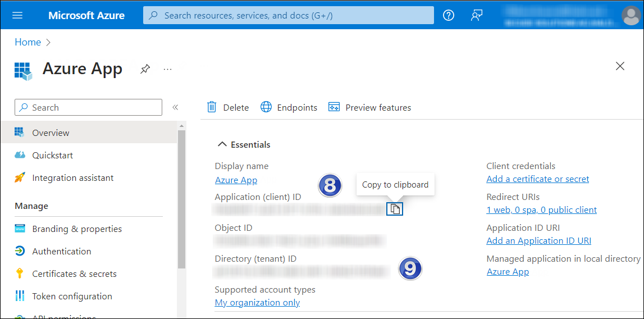644x319 pixels.
Task: Select Quickstart in the sidebar
Action: [x=52, y=156]
